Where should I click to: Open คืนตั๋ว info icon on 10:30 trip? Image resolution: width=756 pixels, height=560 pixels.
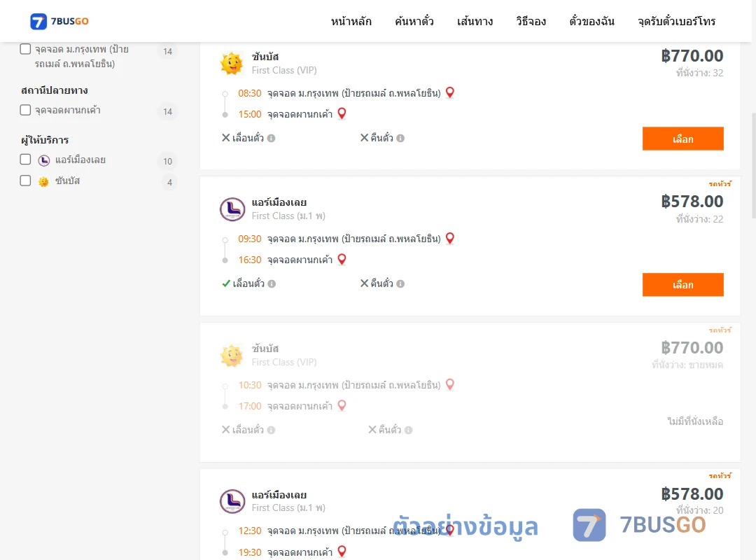(x=408, y=430)
